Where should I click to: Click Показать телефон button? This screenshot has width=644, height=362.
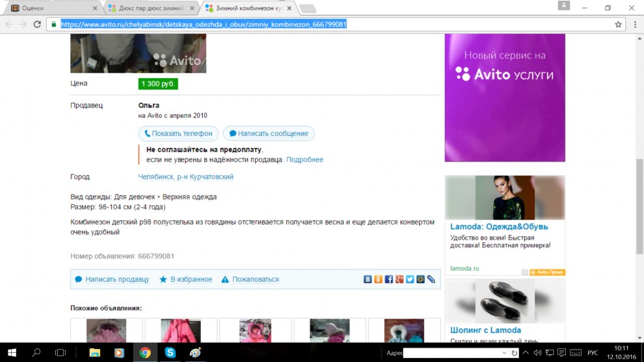178,133
